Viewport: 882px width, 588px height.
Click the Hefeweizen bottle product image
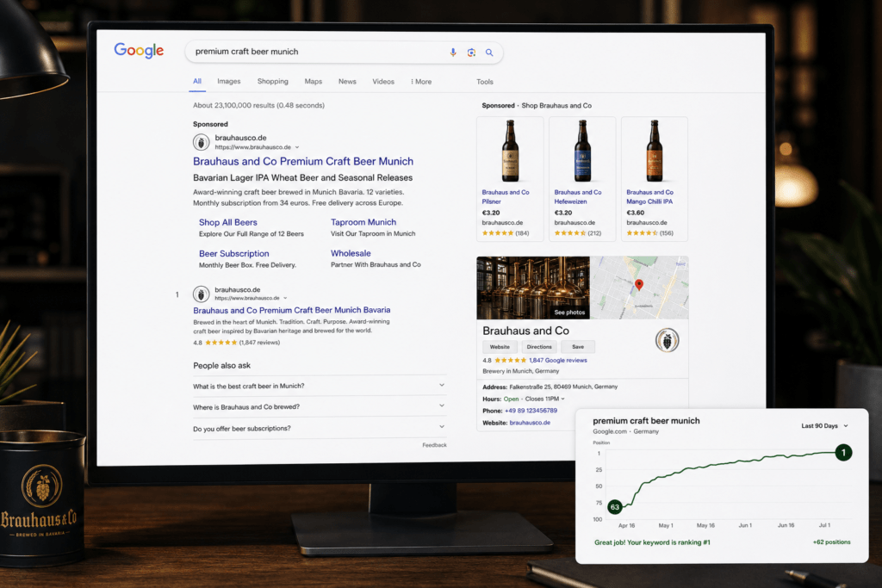point(582,151)
